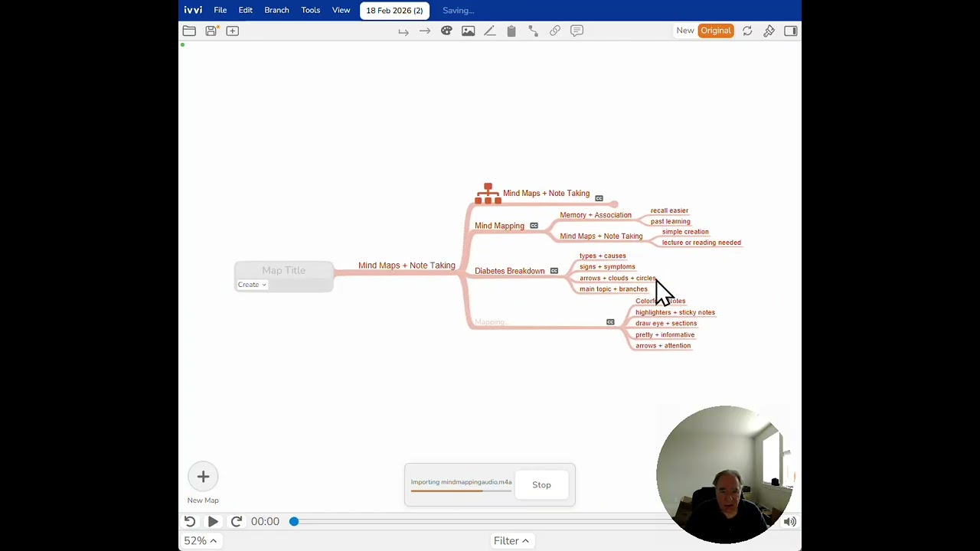Switch to Original view mode
Screen dimensions: 980x551
pyautogui.click(x=716, y=31)
